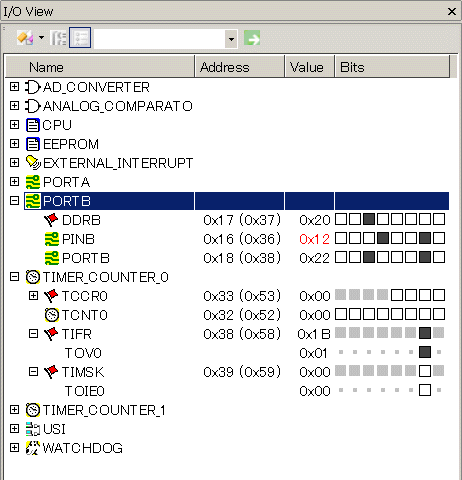462x480 pixels.
Task: Click the green go arrow button
Action: [x=252, y=38]
